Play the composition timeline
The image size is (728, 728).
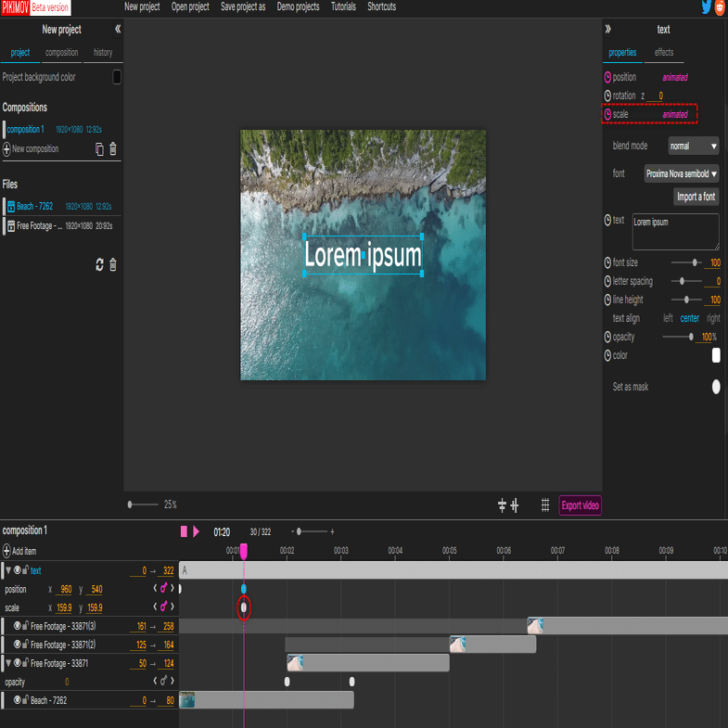(x=196, y=531)
